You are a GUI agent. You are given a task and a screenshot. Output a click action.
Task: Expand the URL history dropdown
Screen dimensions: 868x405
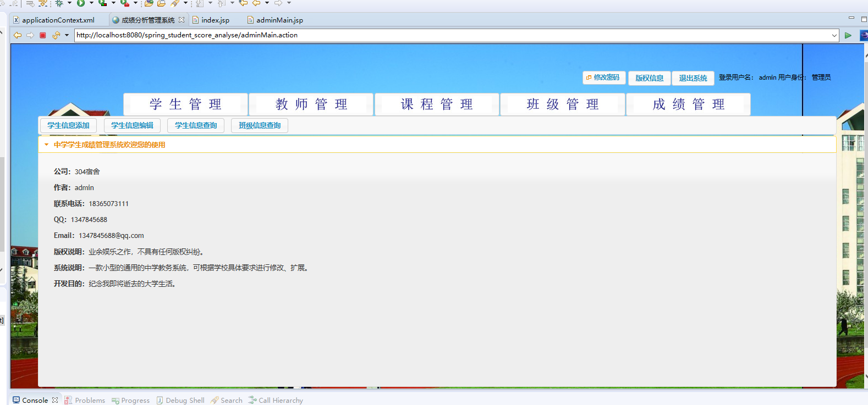pyautogui.click(x=834, y=35)
